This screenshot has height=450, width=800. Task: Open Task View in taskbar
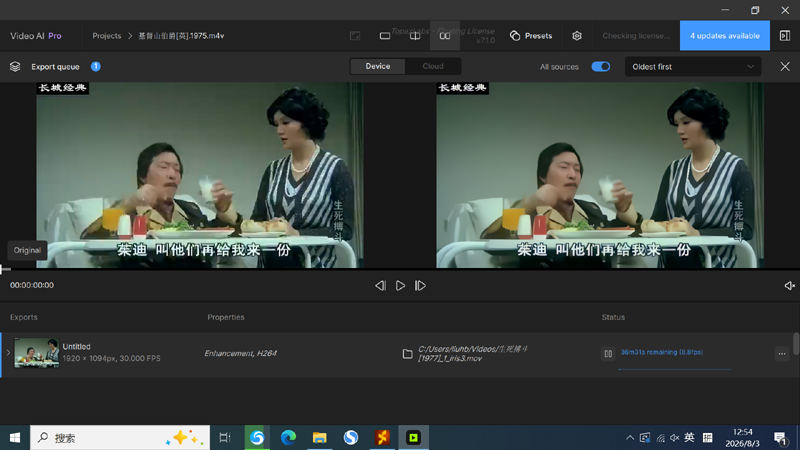tap(225, 438)
